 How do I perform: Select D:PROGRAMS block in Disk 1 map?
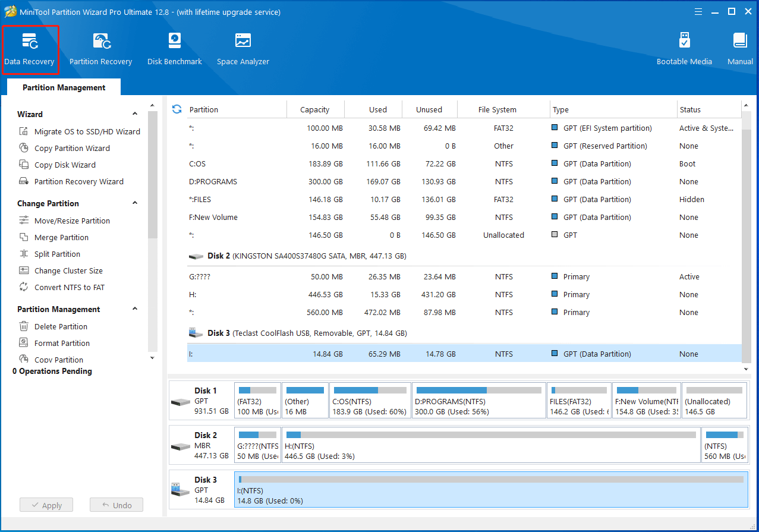(478, 401)
